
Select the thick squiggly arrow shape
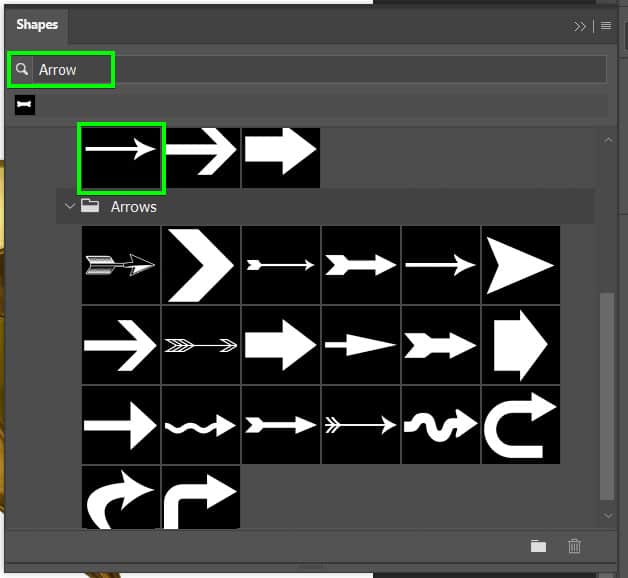pos(440,425)
